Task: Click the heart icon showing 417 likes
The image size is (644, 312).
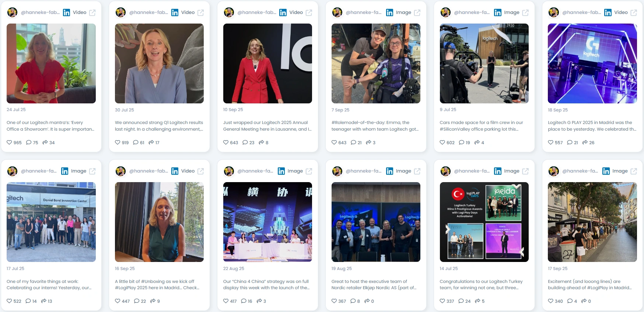Action: (x=226, y=301)
